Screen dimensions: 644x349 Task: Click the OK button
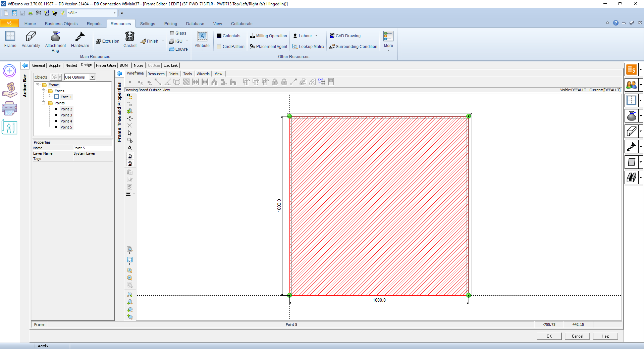coord(549,336)
